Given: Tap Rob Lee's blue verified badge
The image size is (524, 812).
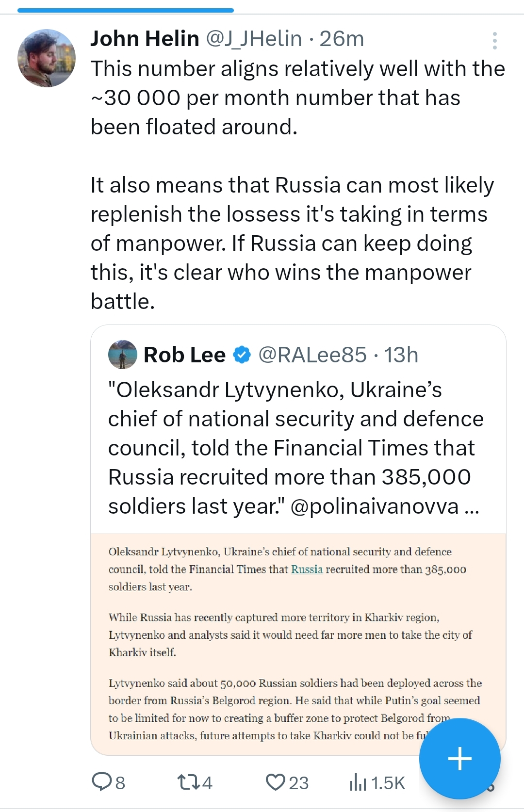Looking at the screenshot, I should [x=242, y=355].
